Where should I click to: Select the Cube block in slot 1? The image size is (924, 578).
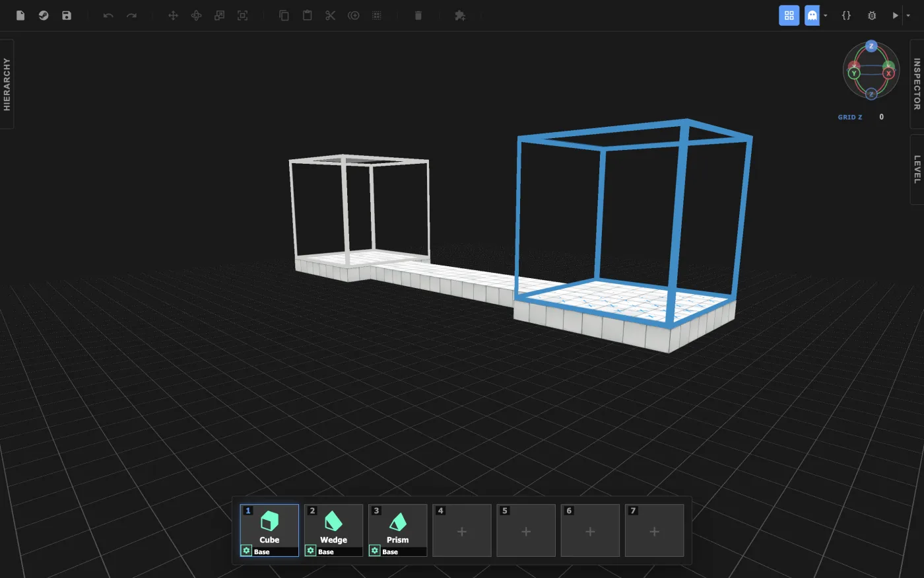(x=269, y=530)
